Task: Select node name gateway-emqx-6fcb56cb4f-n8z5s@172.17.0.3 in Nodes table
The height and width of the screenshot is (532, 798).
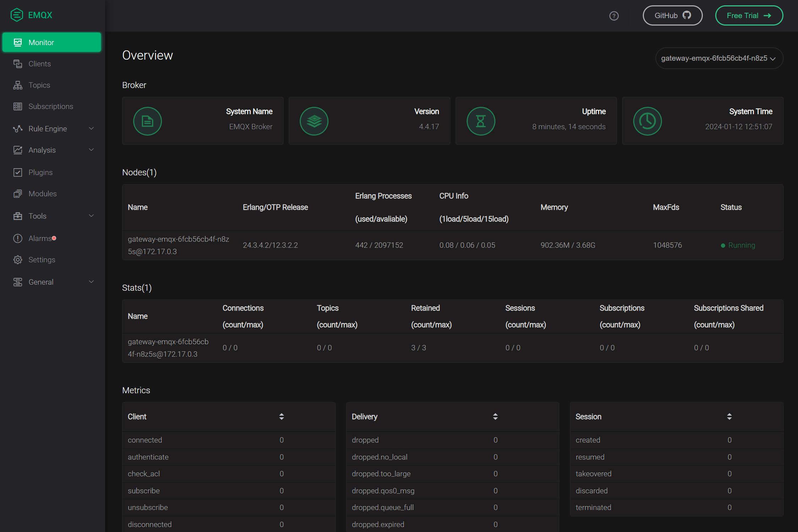Action: click(x=179, y=245)
